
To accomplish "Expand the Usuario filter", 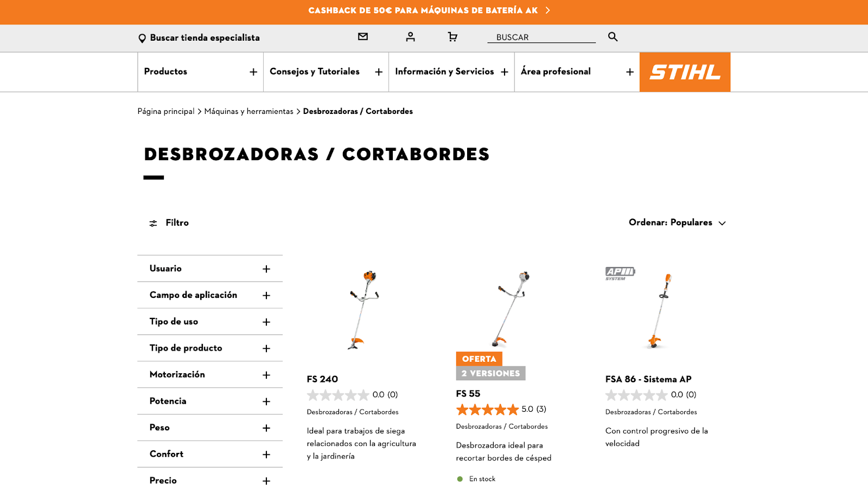I will pos(210,269).
